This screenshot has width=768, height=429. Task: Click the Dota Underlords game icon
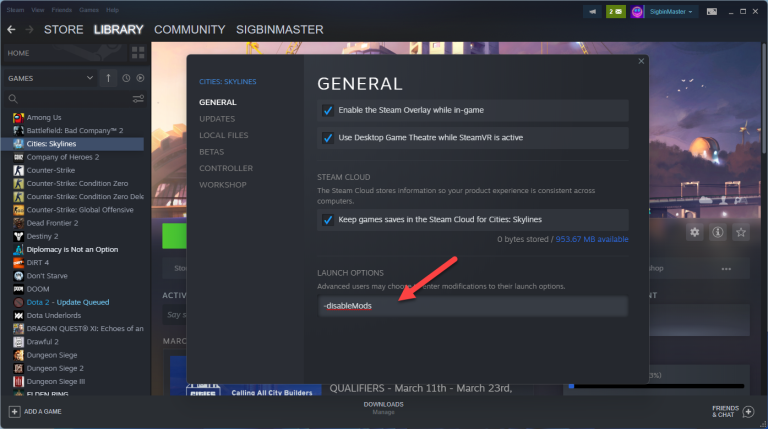pos(18,316)
